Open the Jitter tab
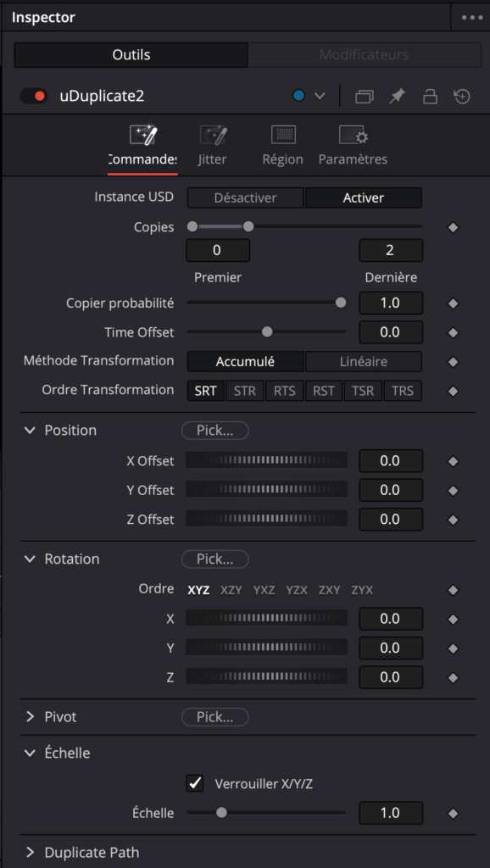This screenshot has height=868, width=490. pyautogui.click(x=213, y=147)
